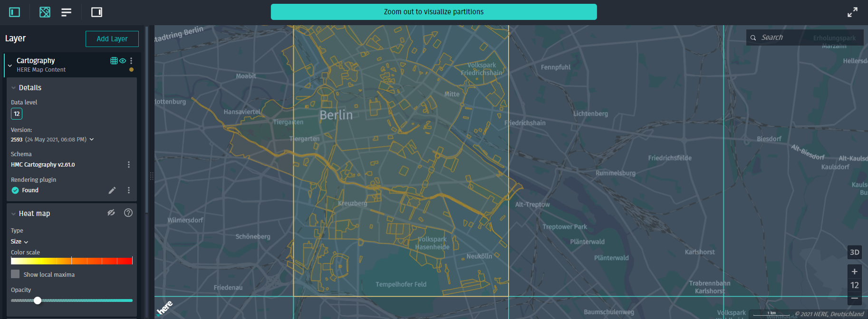Click the Neukölln map label

coord(479,256)
